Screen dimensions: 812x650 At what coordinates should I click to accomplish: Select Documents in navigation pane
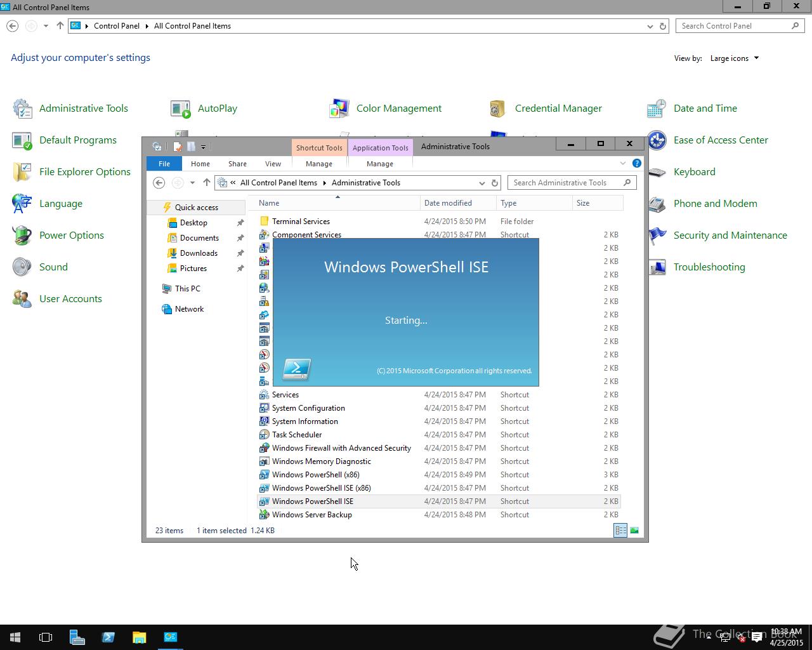199,238
